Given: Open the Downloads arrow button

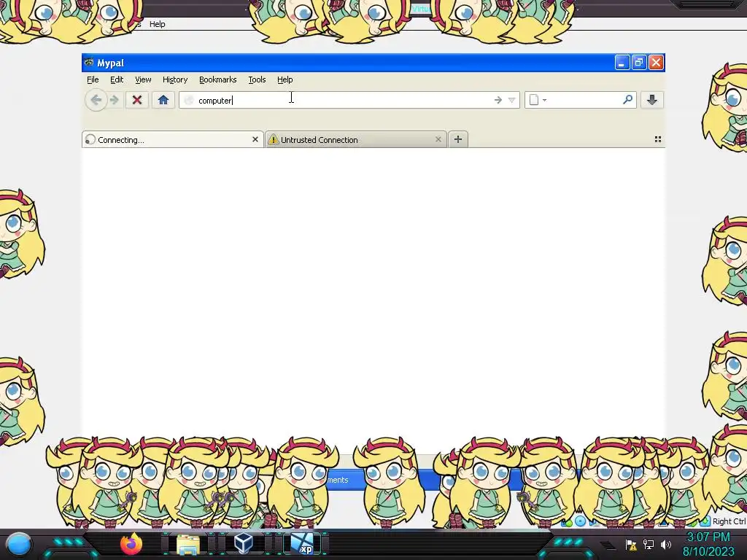Looking at the screenshot, I should coord(651,100).
